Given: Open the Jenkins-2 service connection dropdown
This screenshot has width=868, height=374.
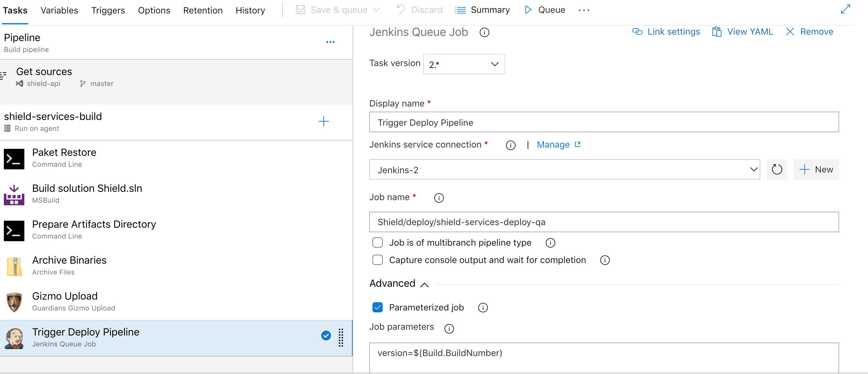Looking at the screenshot, I should click(753, 170).
